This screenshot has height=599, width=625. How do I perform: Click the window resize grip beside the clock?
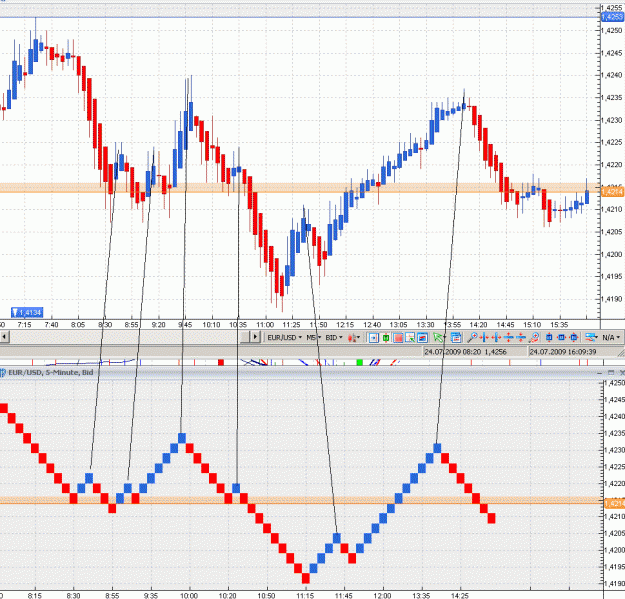click(621, 353)
